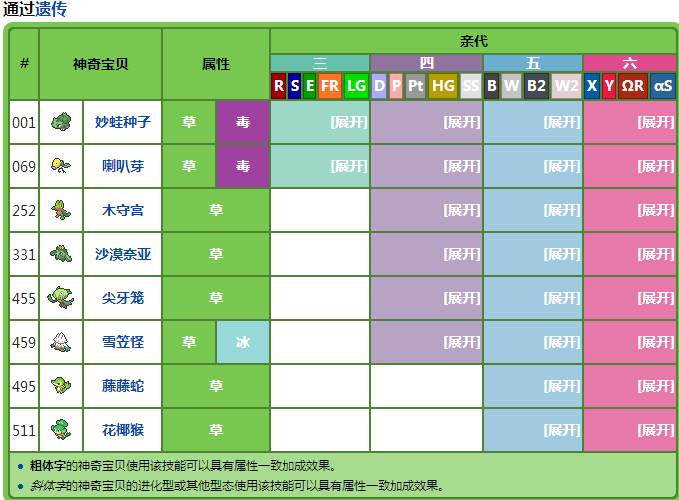Image resolution: width=679 pixels, height=500 pixels.
Task: Open the 沙漠奈亚 page link
Action: tap(123, 254)
